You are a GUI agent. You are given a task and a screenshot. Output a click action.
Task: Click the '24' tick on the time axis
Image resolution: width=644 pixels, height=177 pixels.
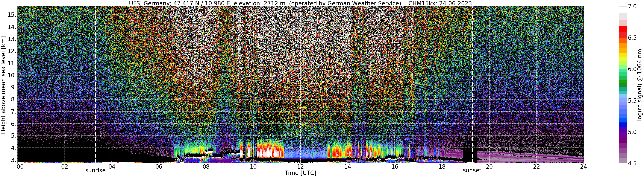pos(583,166)
